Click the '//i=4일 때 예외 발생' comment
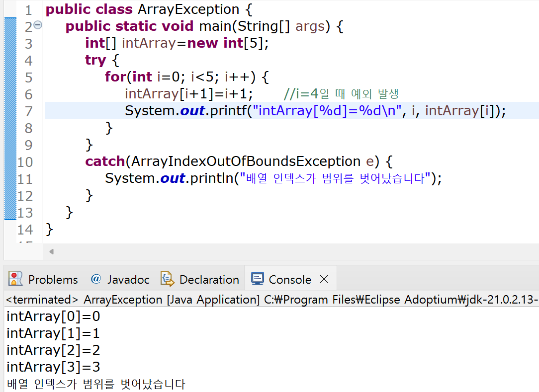539x392 pixels. tap(341, 93)
